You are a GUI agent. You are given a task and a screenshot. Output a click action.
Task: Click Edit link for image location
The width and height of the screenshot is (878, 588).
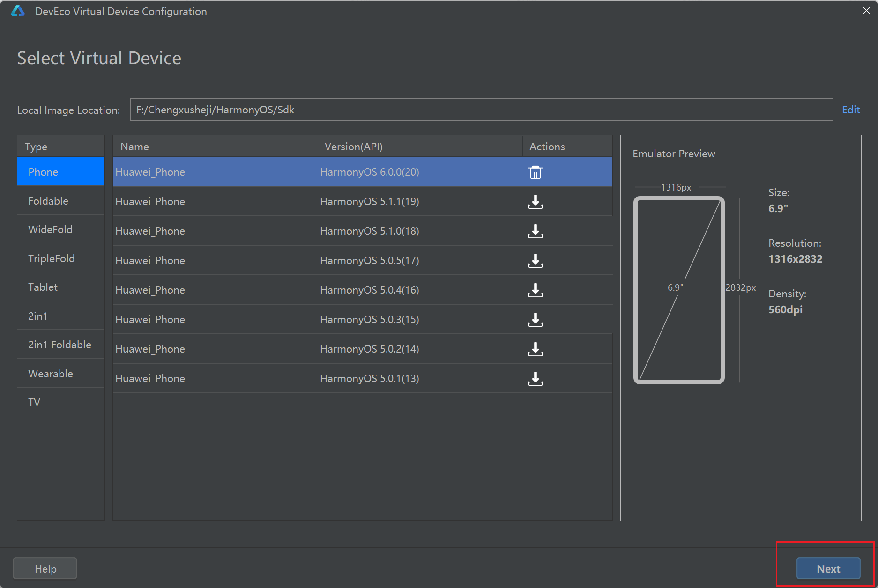pos(850,110)
